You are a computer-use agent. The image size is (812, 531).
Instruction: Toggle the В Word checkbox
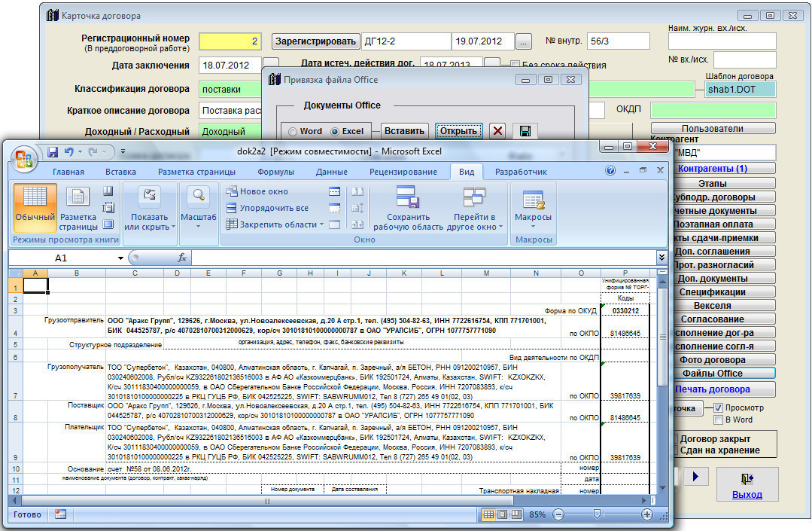coord(718,420)
